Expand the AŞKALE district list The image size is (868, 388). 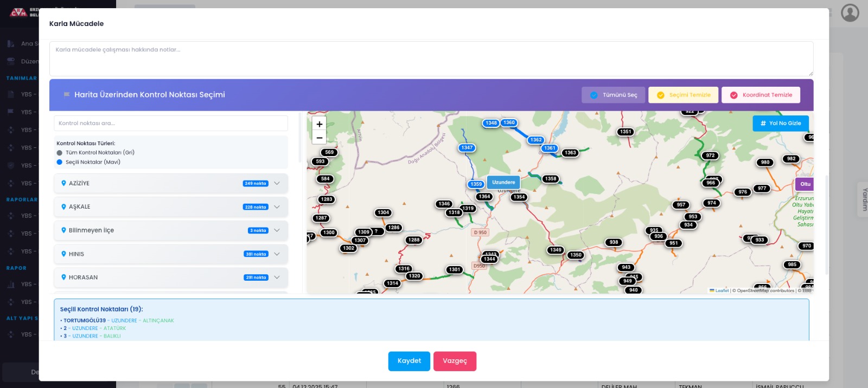tap(277, 207)
